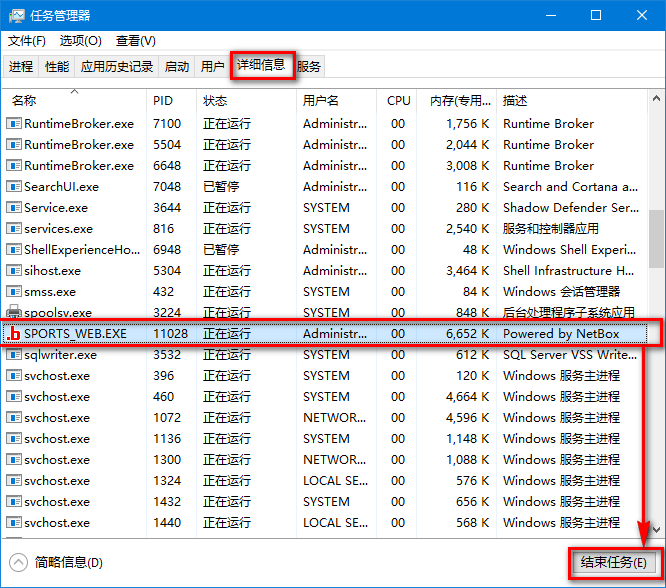Click the SearchUI.exe process icon
The height and width of the screenshot is (588, 666).
14,187
